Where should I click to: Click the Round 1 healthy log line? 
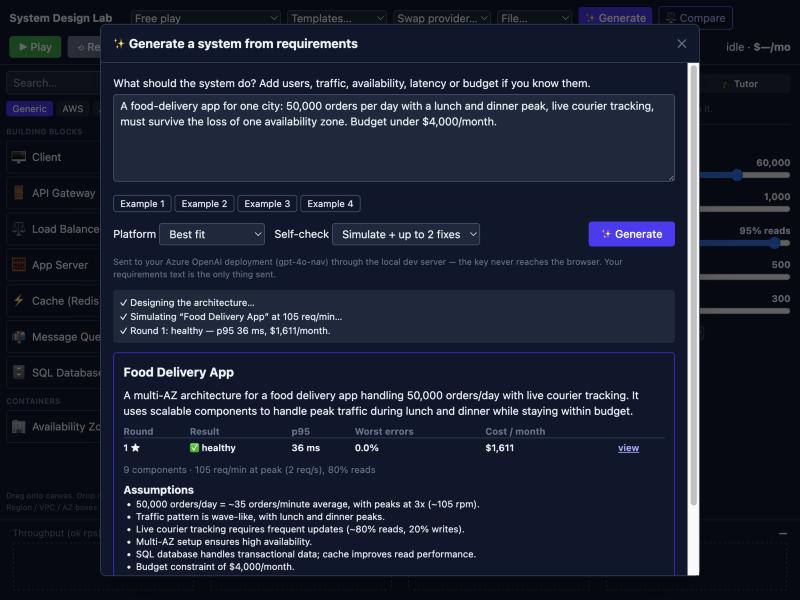coord(225,331)
